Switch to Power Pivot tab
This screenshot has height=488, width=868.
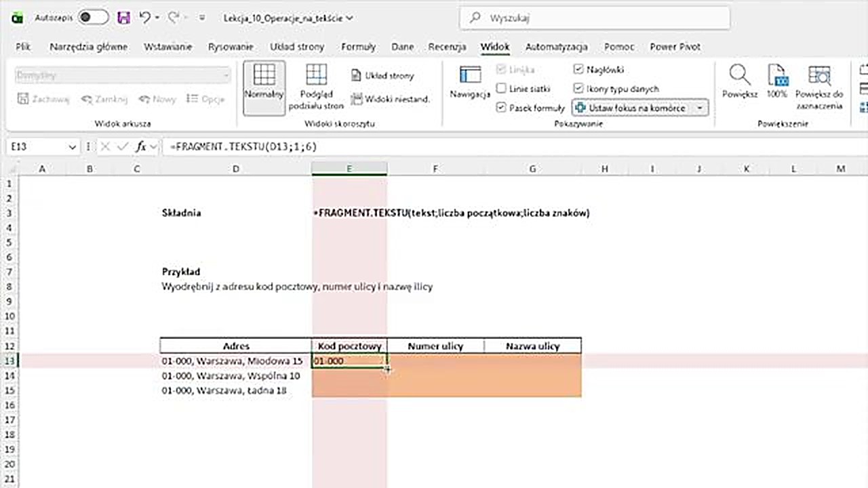point(675,47)
